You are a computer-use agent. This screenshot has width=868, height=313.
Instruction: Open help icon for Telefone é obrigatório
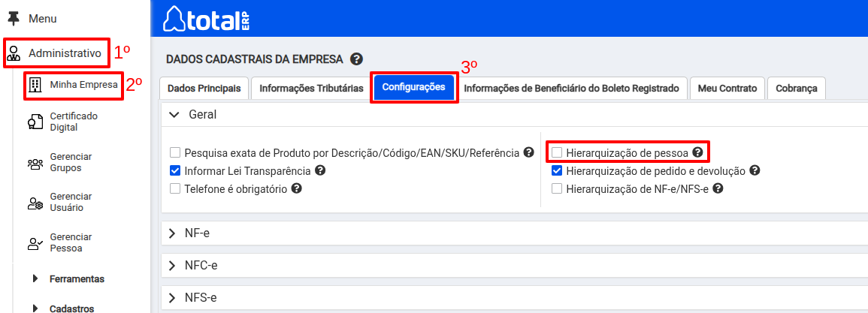296,188
